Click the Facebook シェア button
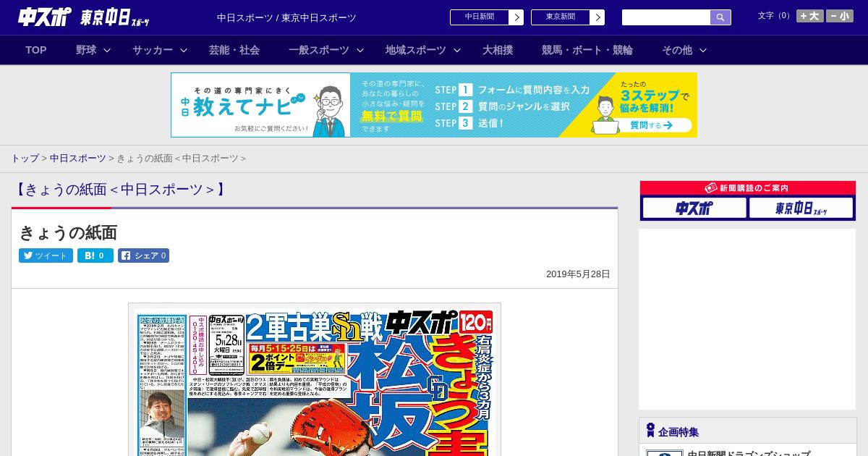This screenshot has height=456, width=868. (143, 256)
